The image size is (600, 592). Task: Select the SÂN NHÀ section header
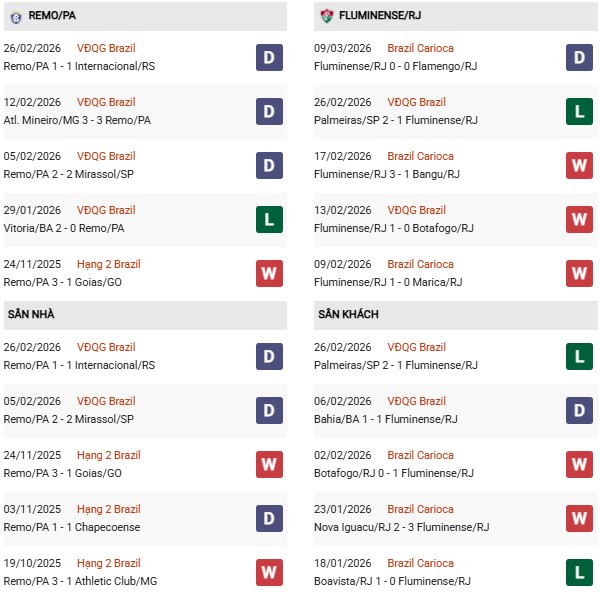[x=31, y=315]
